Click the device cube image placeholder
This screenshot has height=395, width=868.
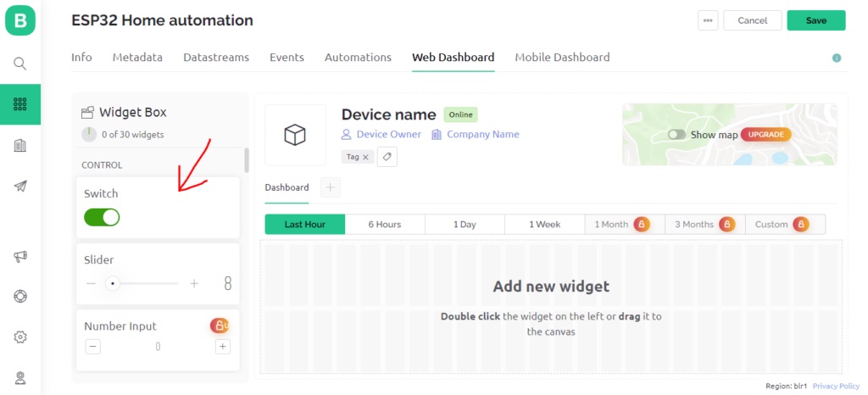(x=295, y=135)
